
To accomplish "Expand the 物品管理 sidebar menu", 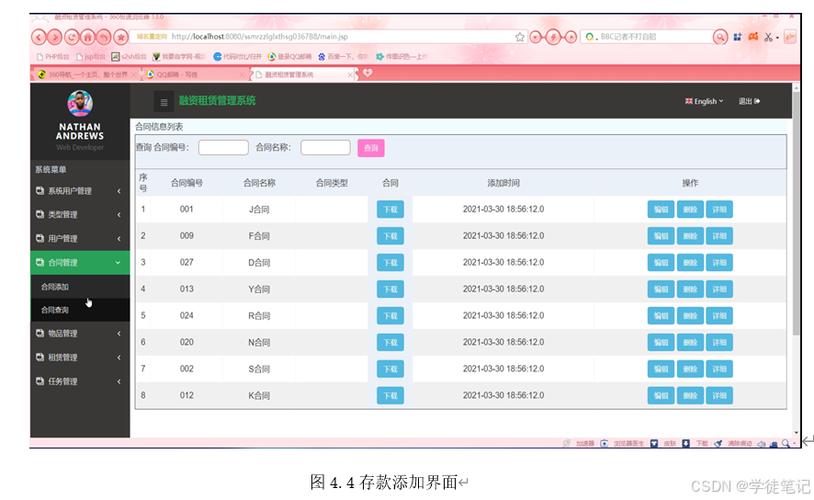I will [80, 333].
